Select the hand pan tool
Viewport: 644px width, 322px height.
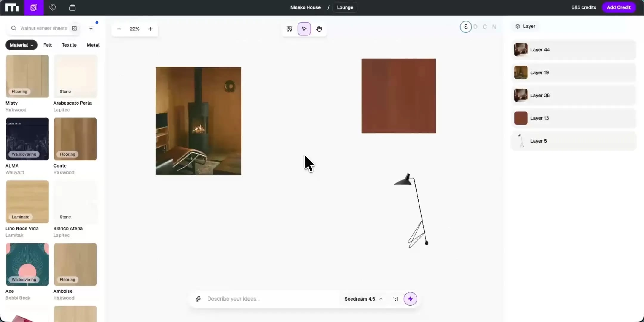pyautogui.click(x=319, y=29)
